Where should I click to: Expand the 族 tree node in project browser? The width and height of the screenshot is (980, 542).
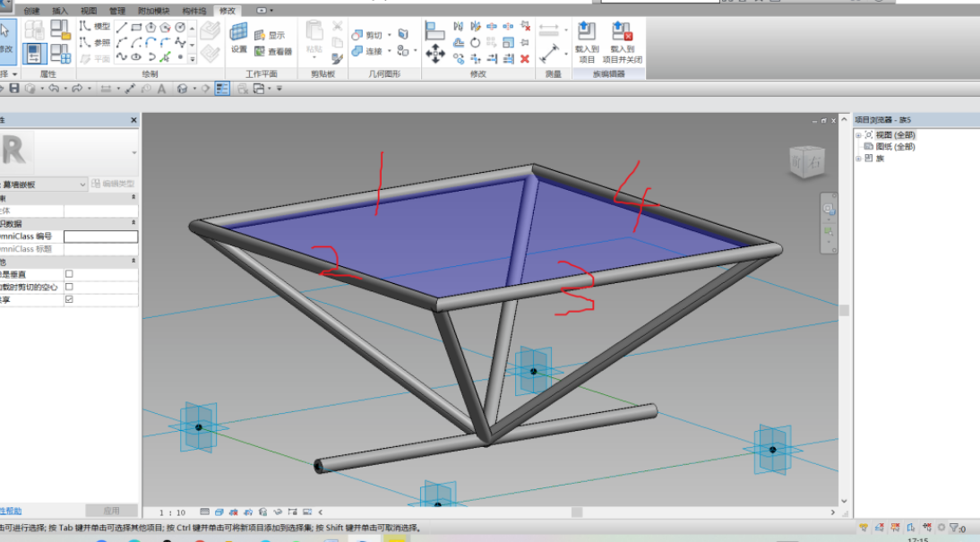(x=859, y=159)
